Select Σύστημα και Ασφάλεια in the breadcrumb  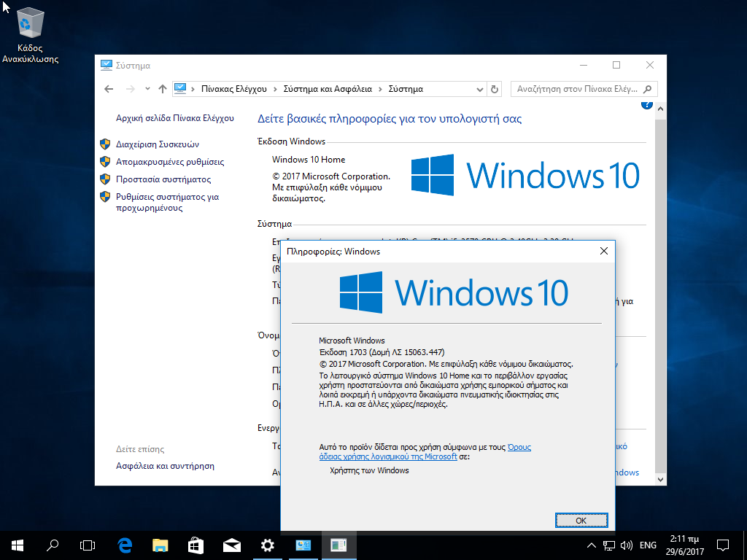coord(328,89)
